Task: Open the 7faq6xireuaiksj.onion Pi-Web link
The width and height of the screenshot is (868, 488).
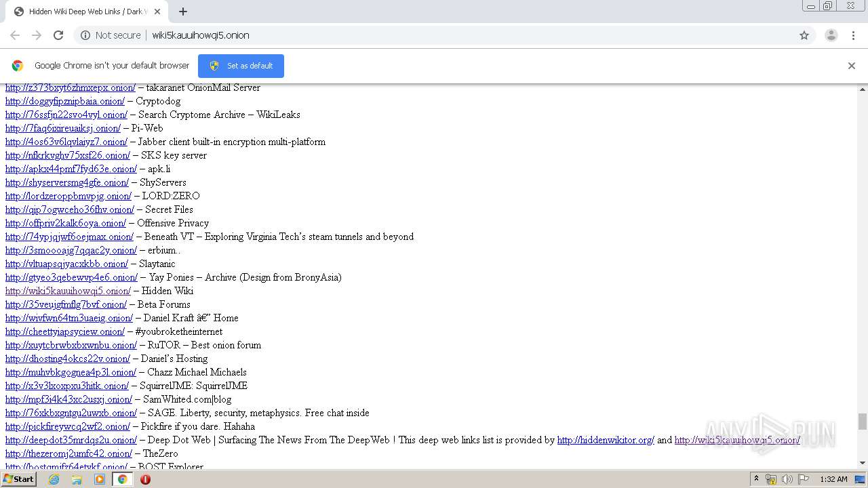Action: tap(63, 128)
